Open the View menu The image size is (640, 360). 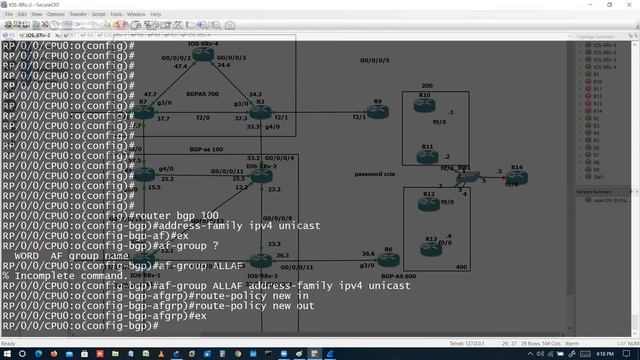pyautogui.click(x=37, y=14)
